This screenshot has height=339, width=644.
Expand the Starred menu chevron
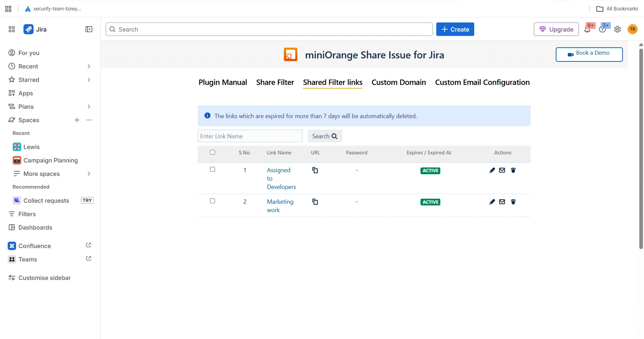tap(89, 80)
